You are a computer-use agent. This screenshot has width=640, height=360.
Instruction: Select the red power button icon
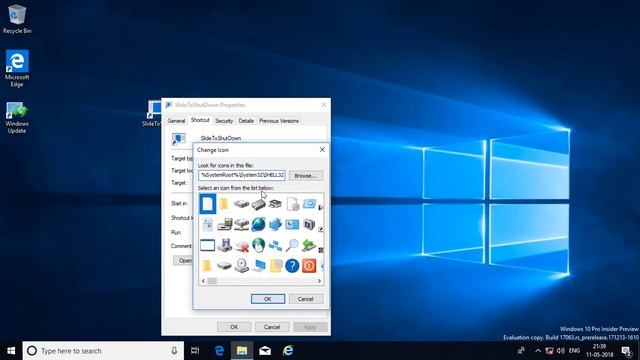tap(309, 266)
